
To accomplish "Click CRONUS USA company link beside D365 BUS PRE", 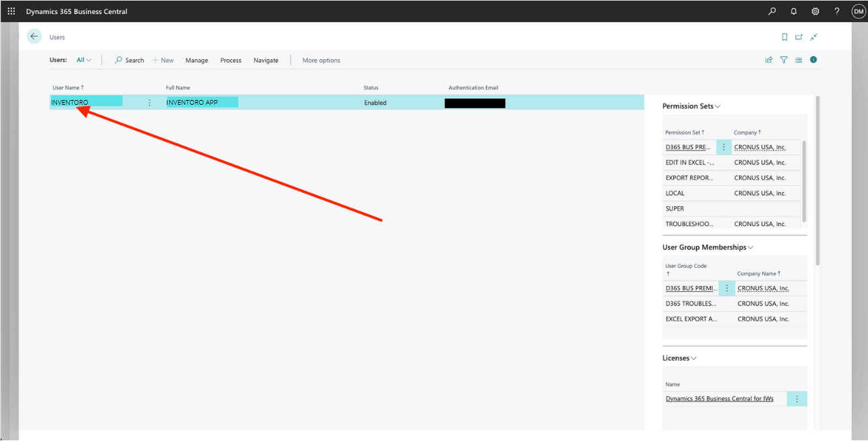I will 760,147.
